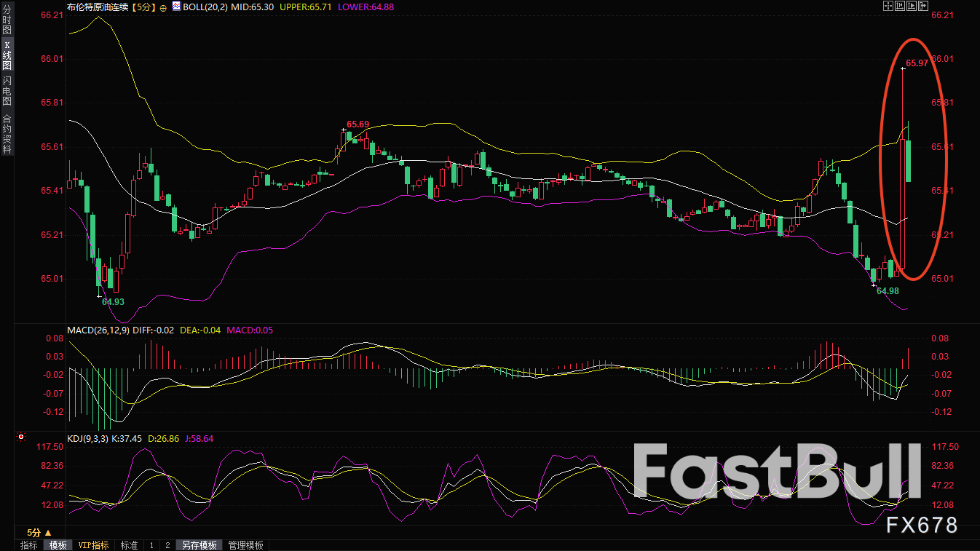Click the orange circle crosshair icon beside 5分

click(163, 7)
